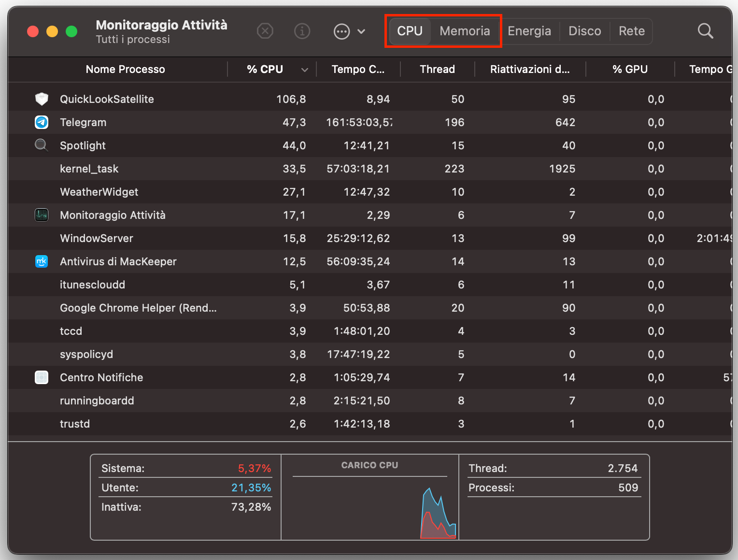The height and width of the screenshot is (560, 738).
Task: Sort processes by the Thread column
Action: [x=437, y=69]
